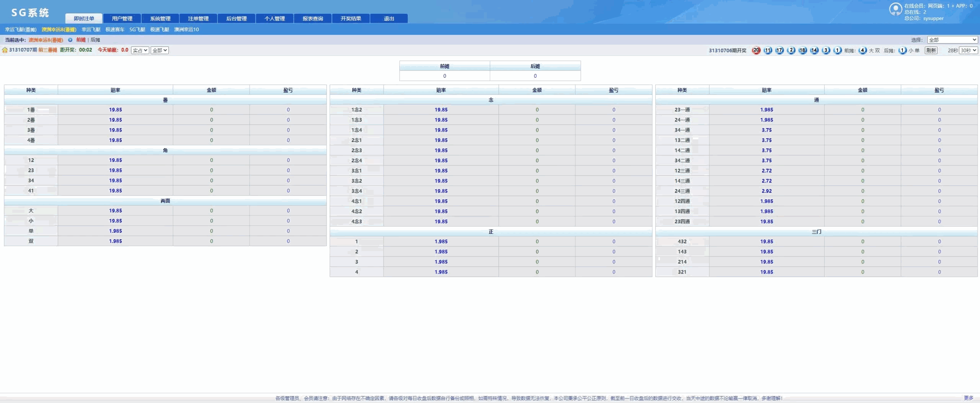Select the 后摊 link

pyautogui.click(x=95, y=40)
